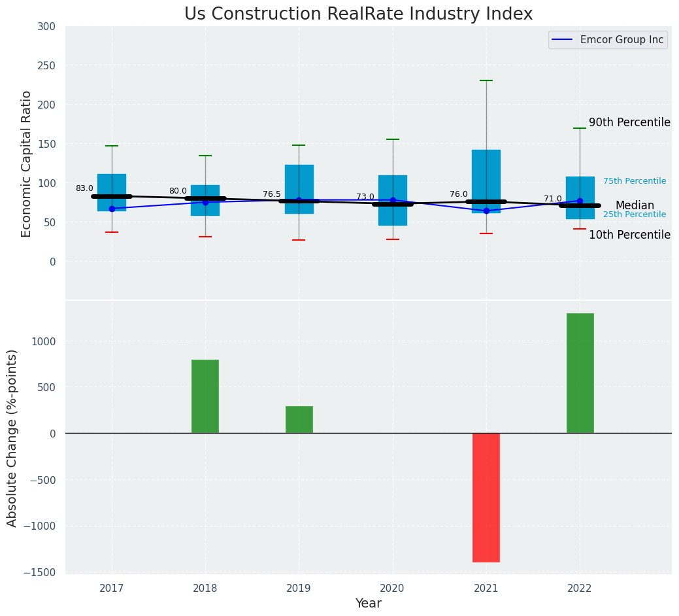This screenshot has width=679, height=616.
Task: Click the Economic Capital Ratio axis label
Action: (x=26, y=163)
